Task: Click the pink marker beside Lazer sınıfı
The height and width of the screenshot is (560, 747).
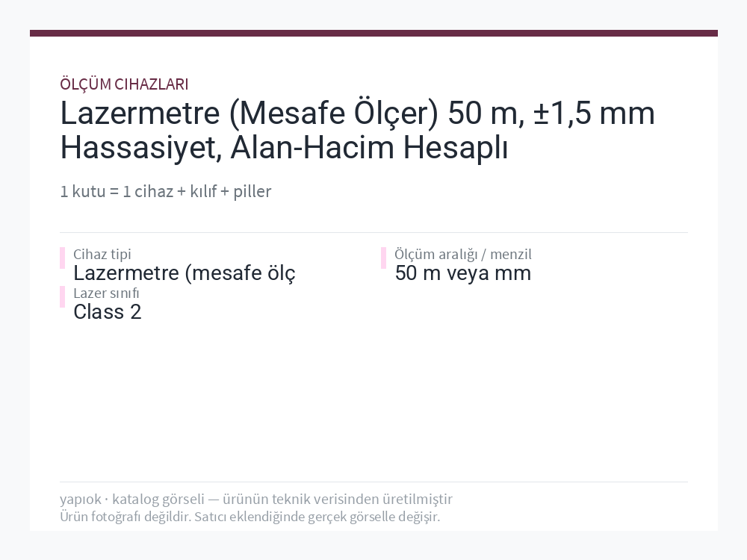Action: coord(63,297)
